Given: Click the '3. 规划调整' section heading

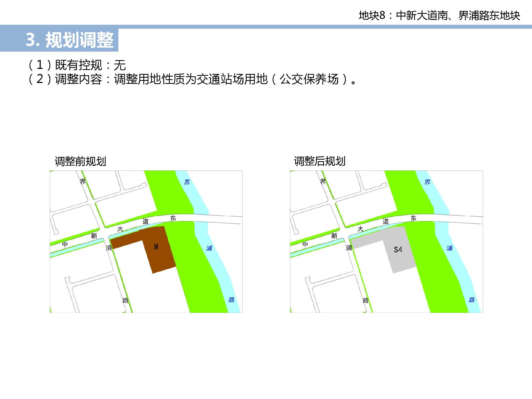Looking at the screenshot, I should (70, 40).
